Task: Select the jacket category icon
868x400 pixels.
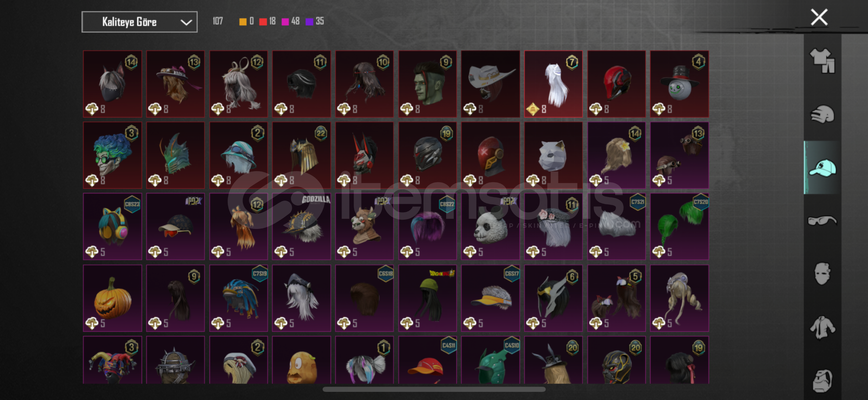Action: click(822, 327)
